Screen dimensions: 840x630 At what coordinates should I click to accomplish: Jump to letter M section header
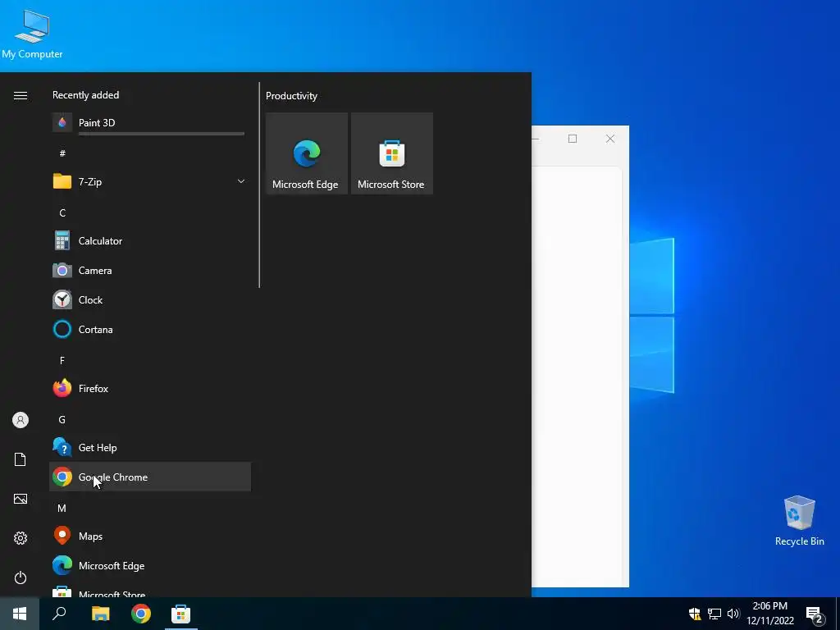62,508
